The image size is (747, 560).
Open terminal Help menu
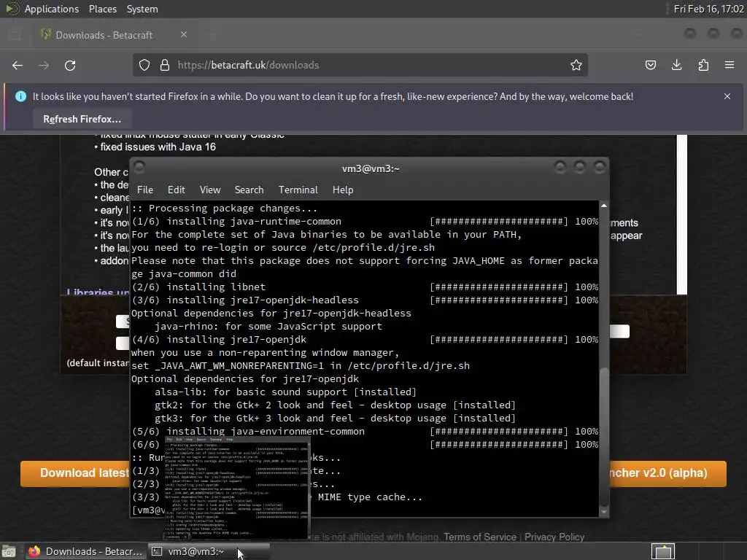click(343, 190)
